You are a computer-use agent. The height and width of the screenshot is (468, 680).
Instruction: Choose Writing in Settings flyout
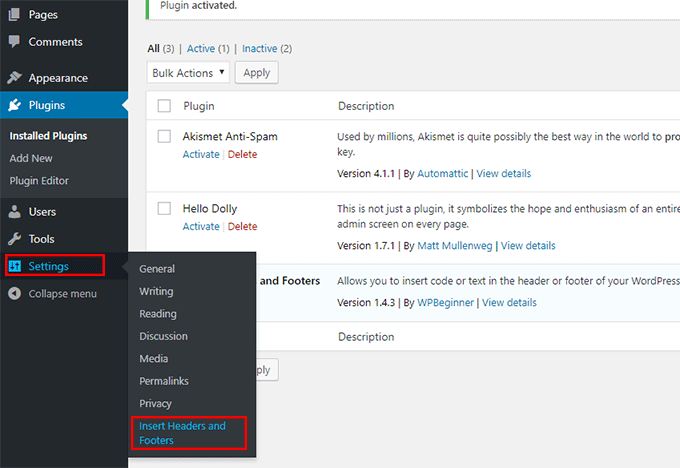point(156,291)
